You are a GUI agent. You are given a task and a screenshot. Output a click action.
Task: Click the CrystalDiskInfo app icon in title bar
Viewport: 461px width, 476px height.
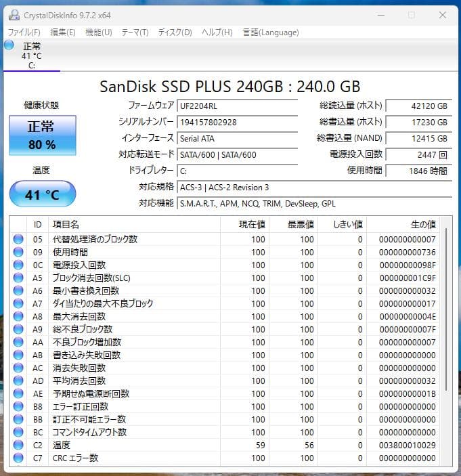click(14, 15)
